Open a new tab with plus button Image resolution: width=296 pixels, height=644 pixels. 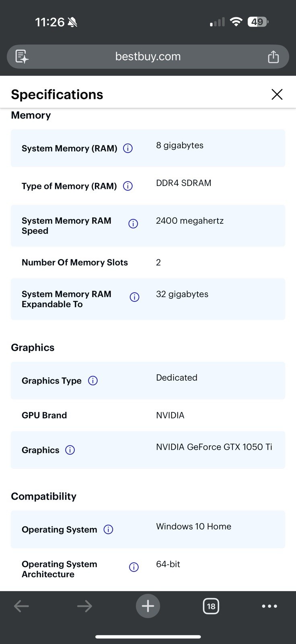coord(148,606)
